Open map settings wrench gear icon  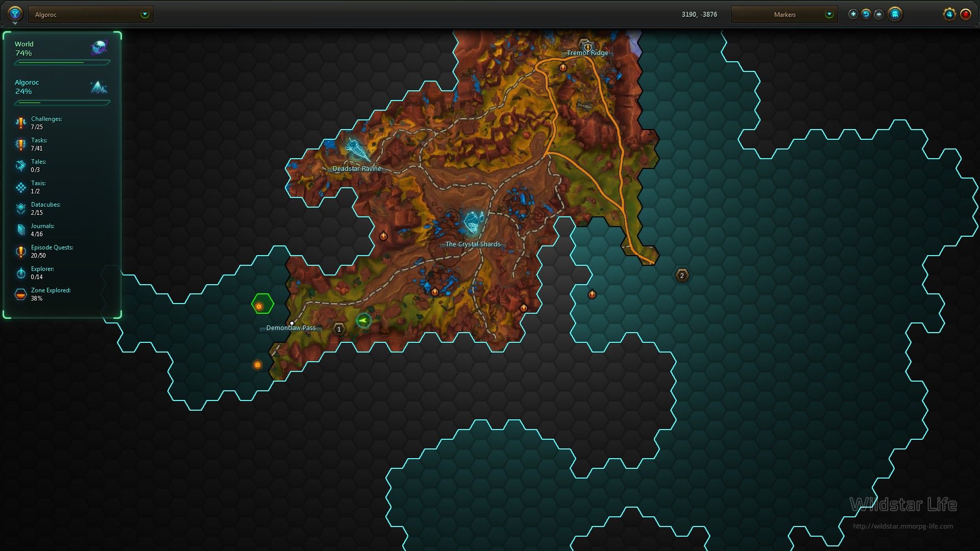(949, 14)
